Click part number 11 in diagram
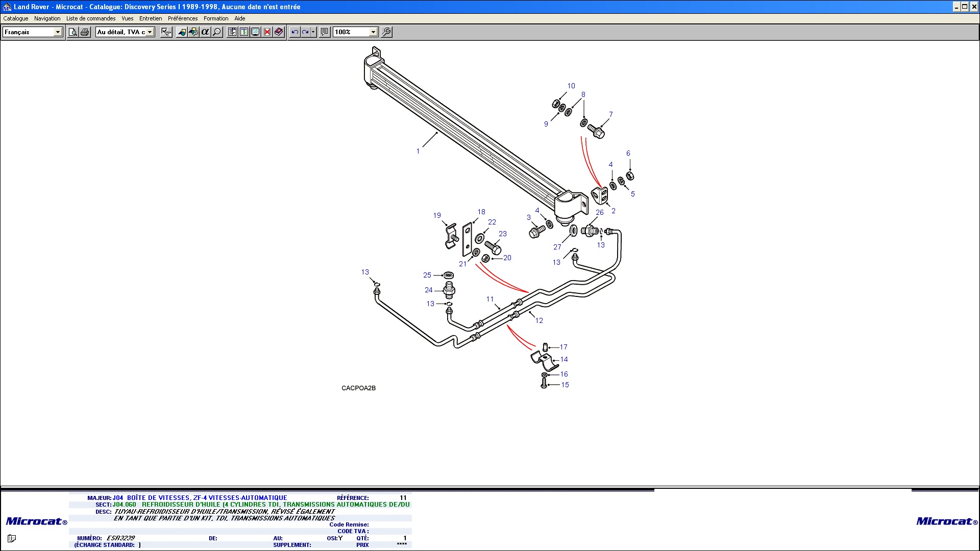This screenshot has width=980, height=551. pyautogui.click(x=490, y=299)
